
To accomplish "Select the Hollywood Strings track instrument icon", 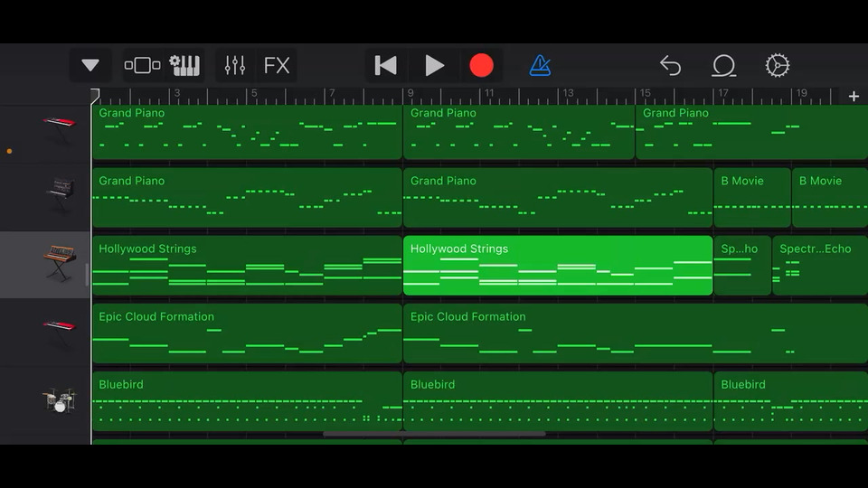I will pos(60,263).
